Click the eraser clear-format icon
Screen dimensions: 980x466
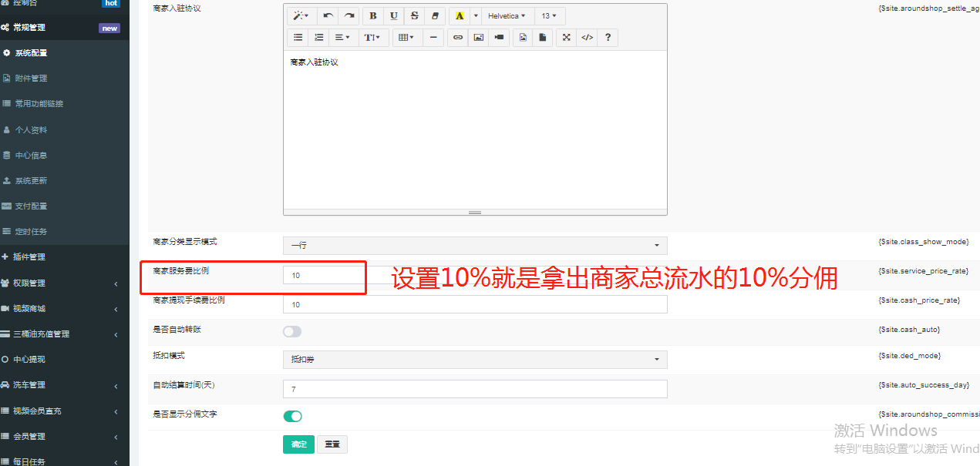coord(436,15)
